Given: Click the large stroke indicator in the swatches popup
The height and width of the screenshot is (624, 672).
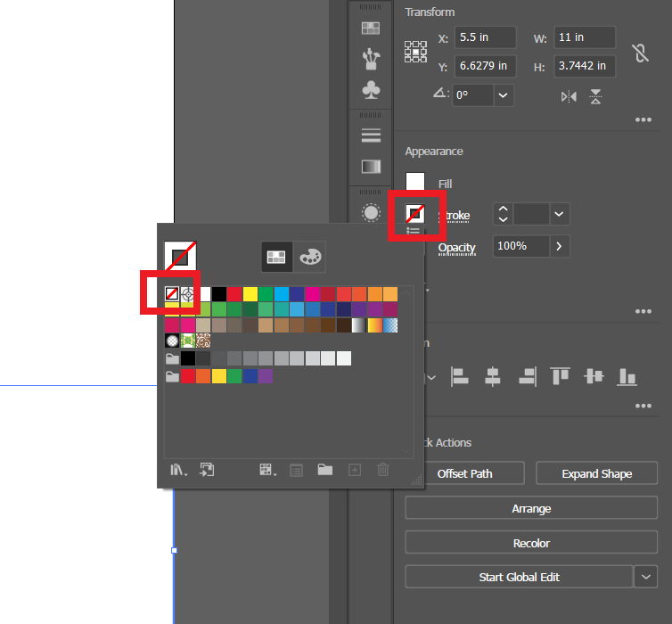Looking at the screenshot, I should (x=180, y=257).
